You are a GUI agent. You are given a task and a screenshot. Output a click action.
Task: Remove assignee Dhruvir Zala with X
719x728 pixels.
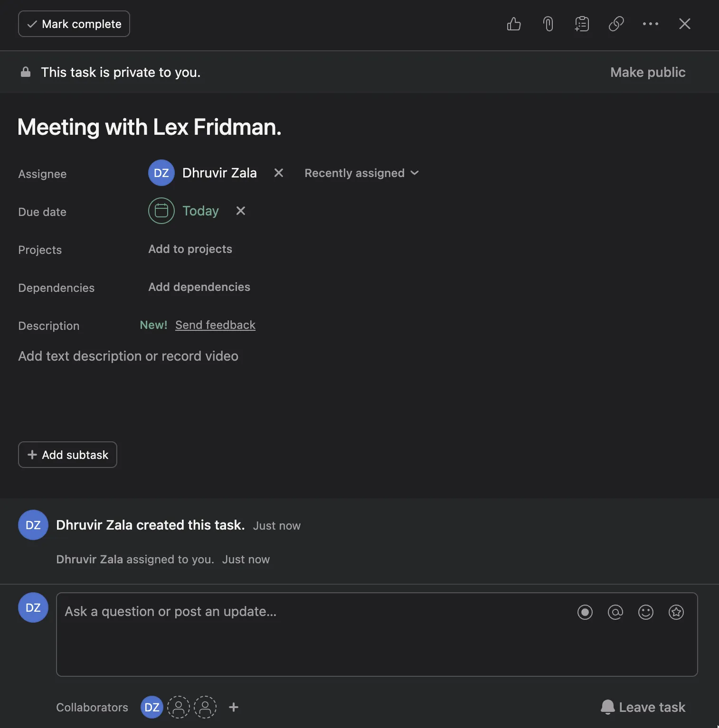[x=279, y=173]
